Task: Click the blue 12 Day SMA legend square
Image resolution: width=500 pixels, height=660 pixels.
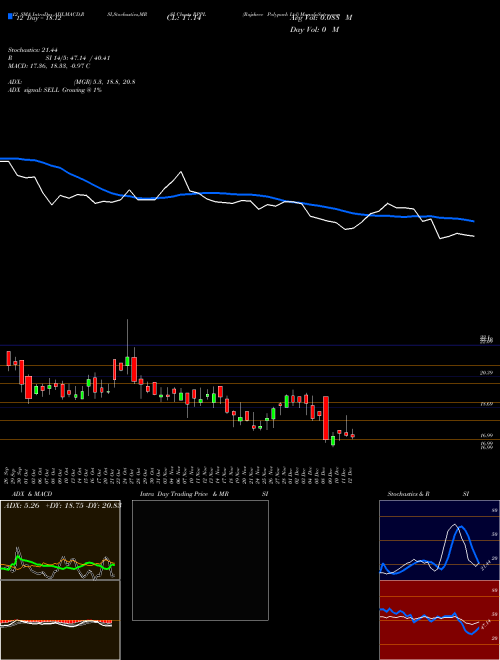Action: coord(10,16)
